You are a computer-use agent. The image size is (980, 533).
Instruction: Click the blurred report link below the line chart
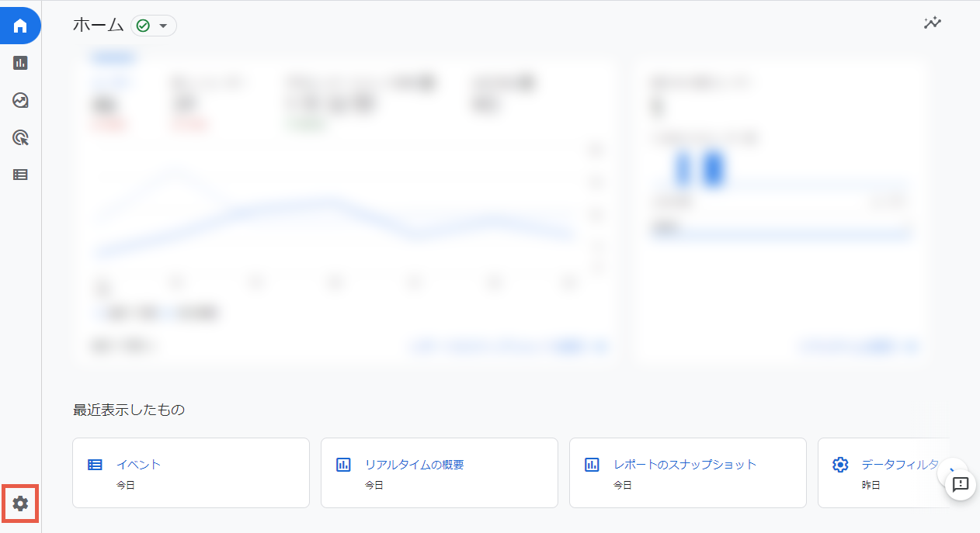coord(508,347)
